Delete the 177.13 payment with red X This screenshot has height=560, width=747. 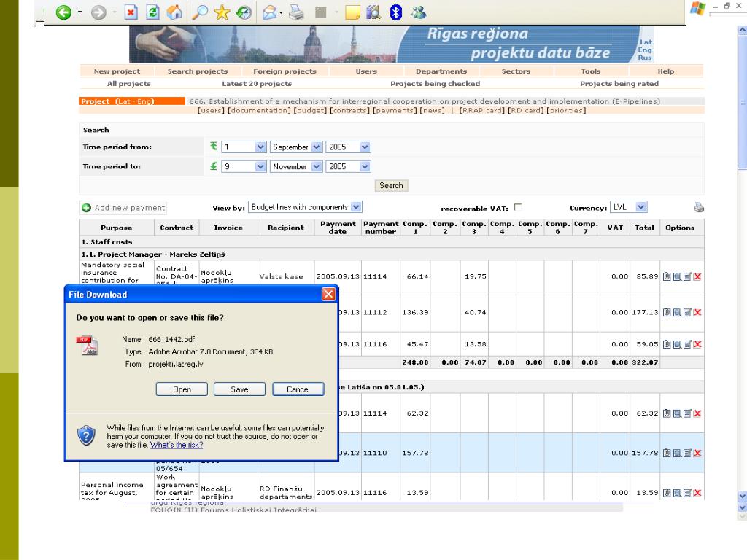[x=697, y=312]
